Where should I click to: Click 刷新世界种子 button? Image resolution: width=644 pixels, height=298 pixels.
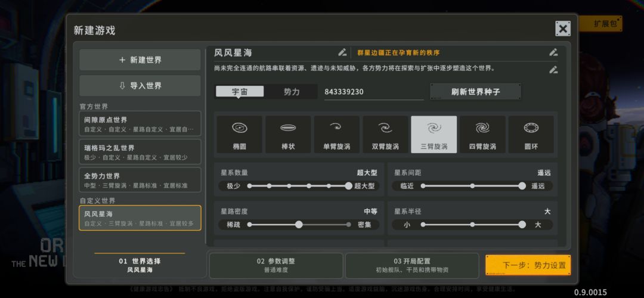click(x=476, y=92)
